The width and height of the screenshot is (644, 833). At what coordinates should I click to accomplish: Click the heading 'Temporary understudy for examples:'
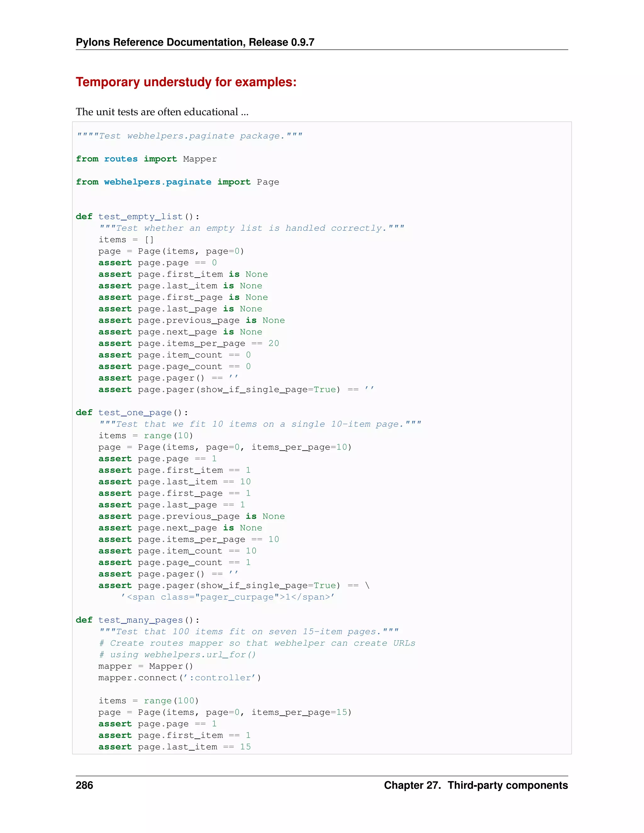[x=186, y=82]
